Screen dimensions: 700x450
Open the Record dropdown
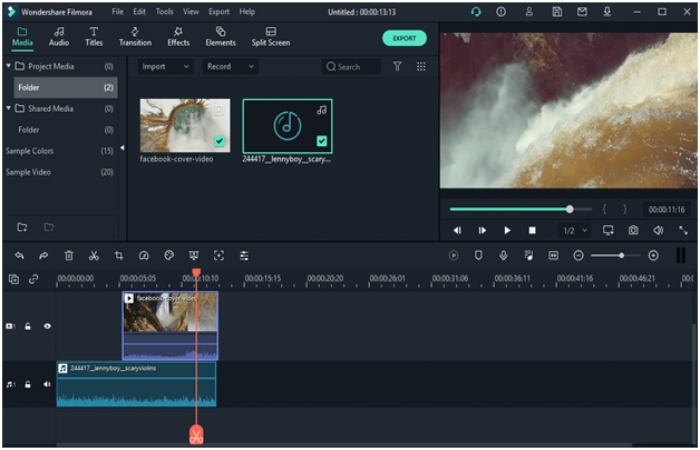[229, 66]
